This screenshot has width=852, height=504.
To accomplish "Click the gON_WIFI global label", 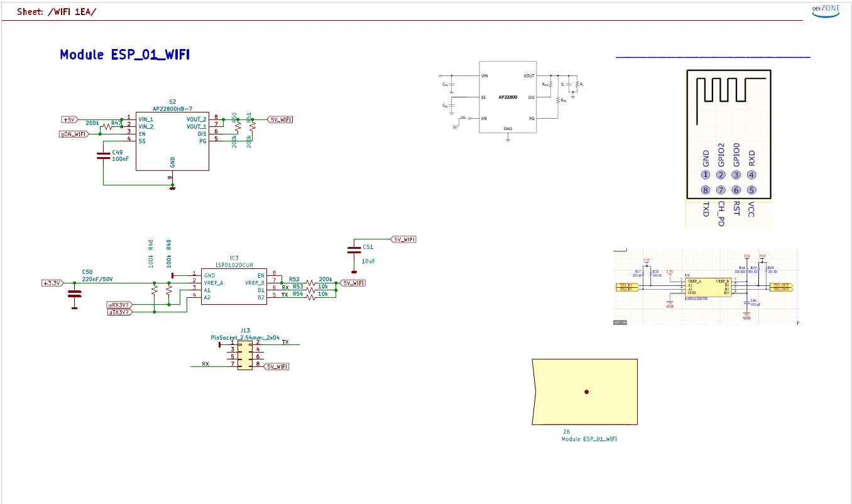I will [x=74, y=134].
